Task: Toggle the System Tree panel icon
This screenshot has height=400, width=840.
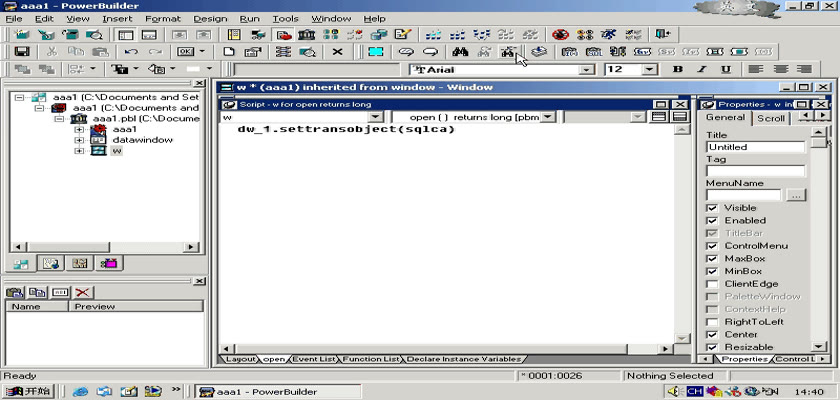Action: point(126,35)
